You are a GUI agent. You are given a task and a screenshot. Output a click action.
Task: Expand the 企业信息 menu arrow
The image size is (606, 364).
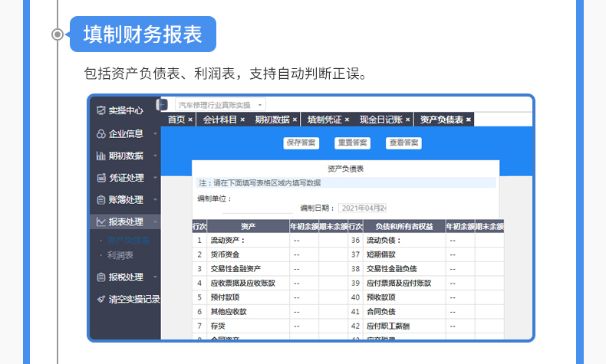coord(155,133)
